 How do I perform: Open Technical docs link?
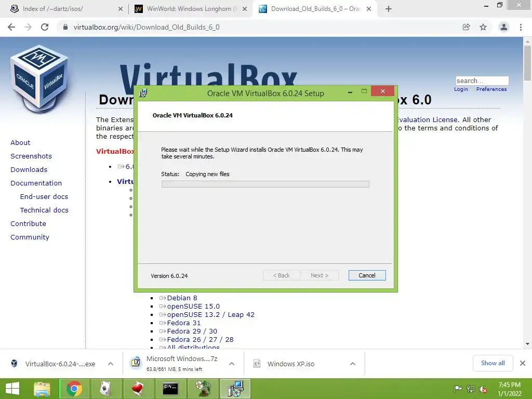click(44, 210)
